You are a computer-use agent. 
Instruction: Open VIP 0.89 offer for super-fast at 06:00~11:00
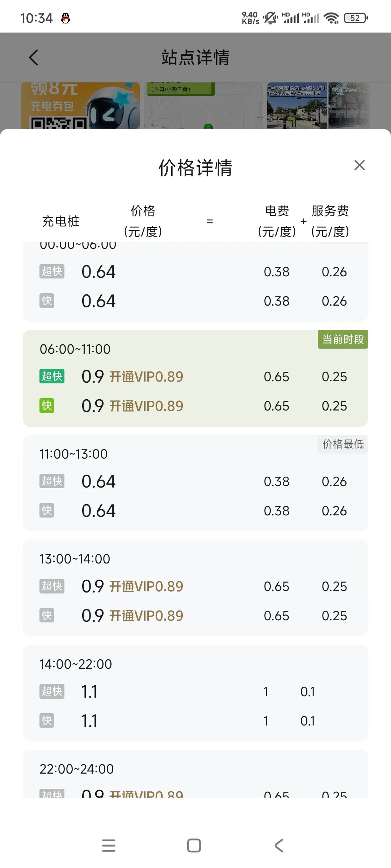(x=146, y=377)
